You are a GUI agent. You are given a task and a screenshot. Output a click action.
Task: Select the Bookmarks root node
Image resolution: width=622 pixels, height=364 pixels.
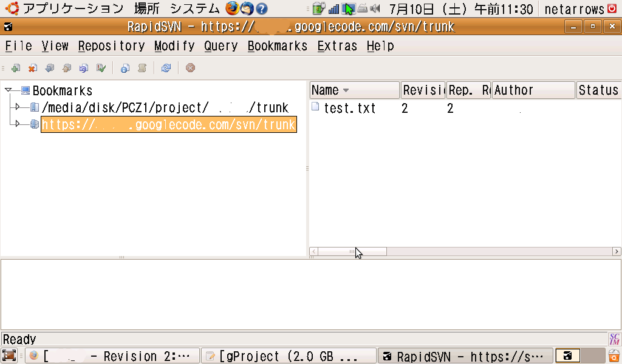pyautogui.click(x=63, y=91)
